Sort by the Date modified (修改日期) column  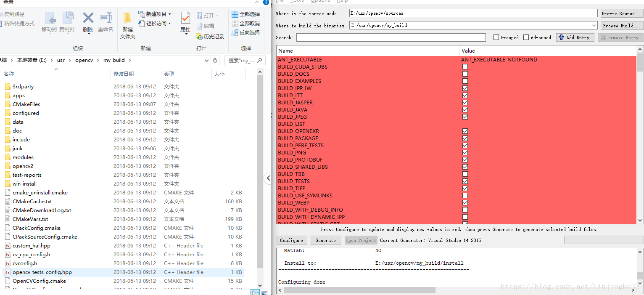(136, 74)
